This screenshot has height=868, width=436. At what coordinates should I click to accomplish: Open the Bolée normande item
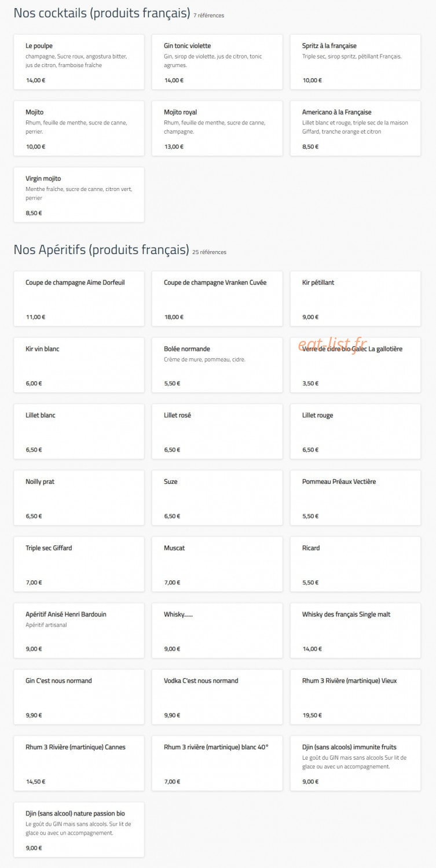click(x=217, y=365)
